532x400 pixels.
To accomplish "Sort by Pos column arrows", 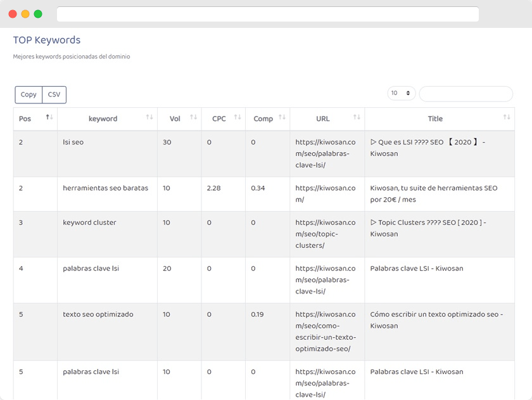I will click(49, 117).
